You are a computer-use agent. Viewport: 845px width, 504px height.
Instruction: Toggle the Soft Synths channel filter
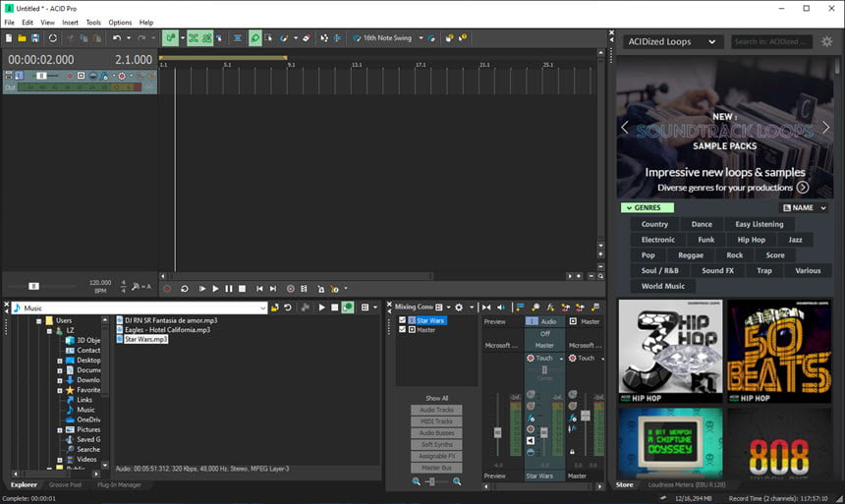[436, 445]
